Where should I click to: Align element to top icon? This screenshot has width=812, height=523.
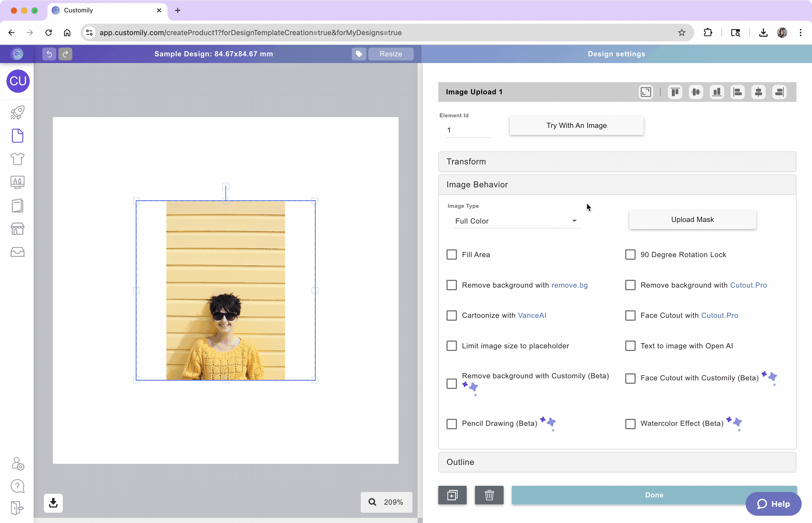(675, 92)
